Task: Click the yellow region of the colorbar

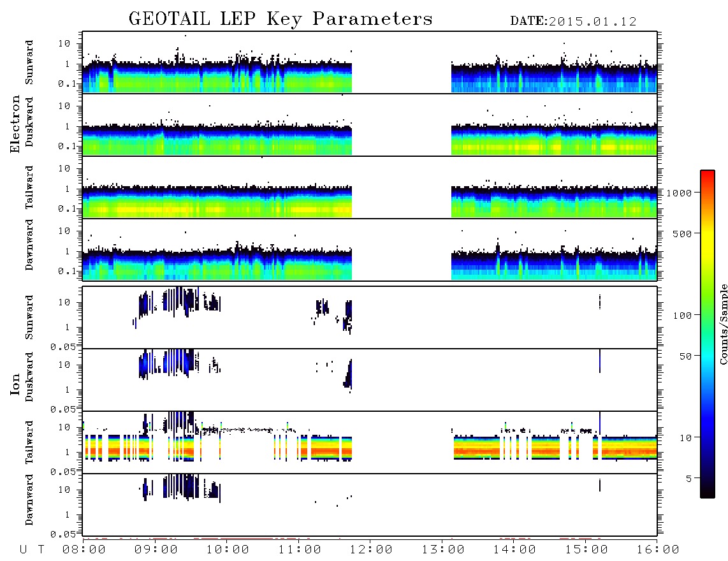Action: tap(708, 242)
